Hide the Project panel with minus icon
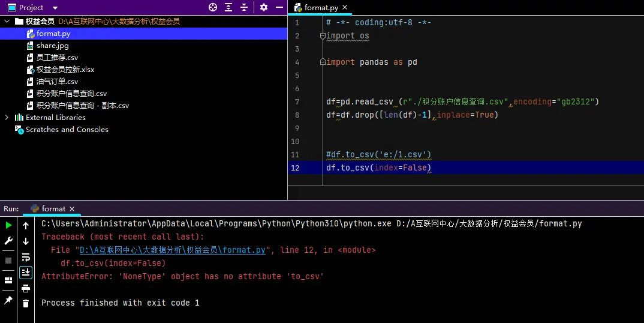The width and height of the screenshot is (644, 323). pos(279,7)
